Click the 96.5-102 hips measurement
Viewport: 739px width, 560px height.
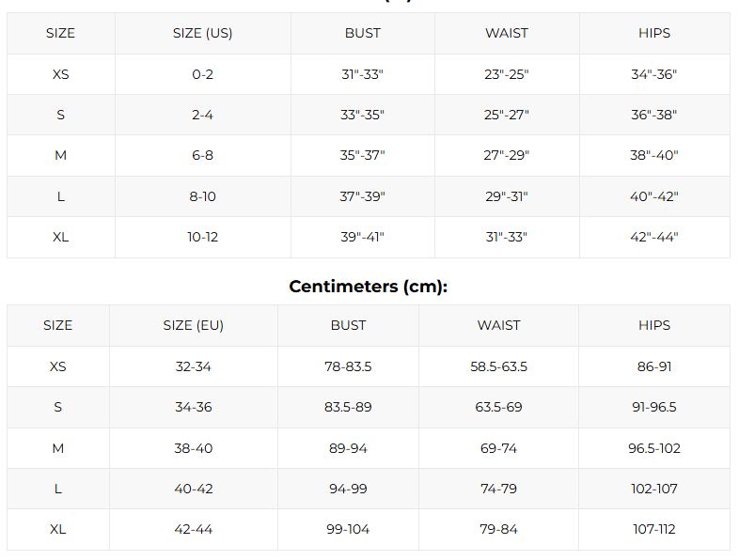pyautogui.click(x=653, y=448)
